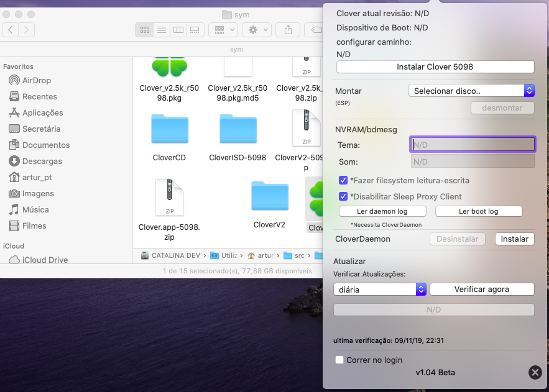The image size is (549, 392).
Task: Click the Finder share button
Action: pos(288,30)
